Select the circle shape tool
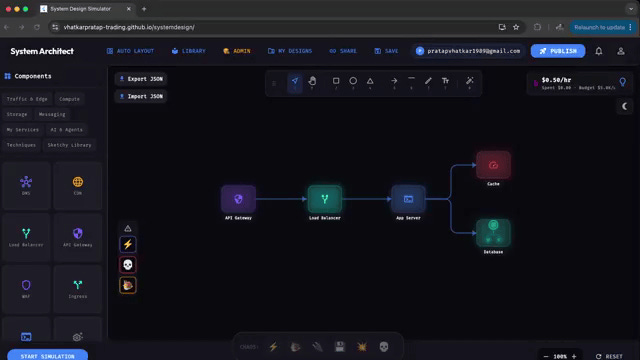The width and height of the screenshot is (640, 360). 353,81
